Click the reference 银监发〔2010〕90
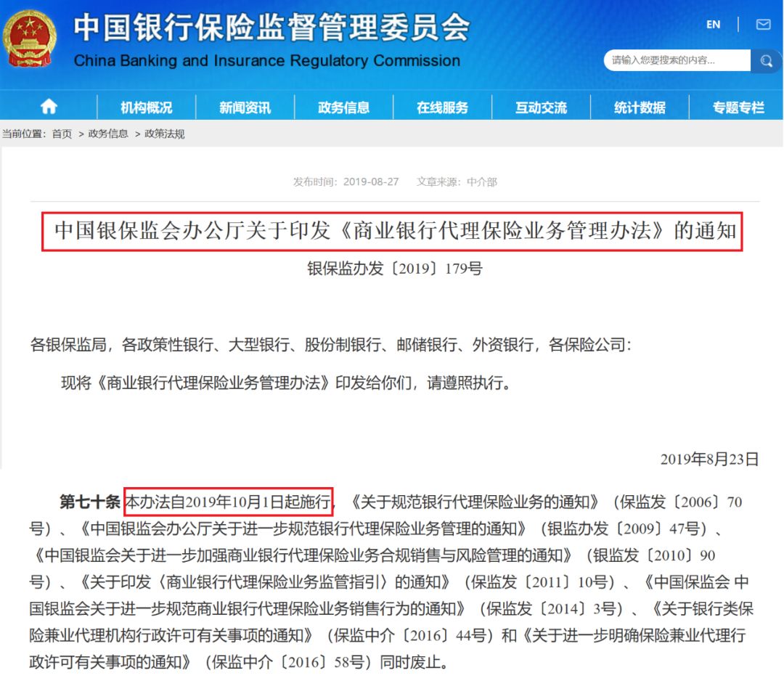This screenshot has width=784, height=681. (654, 555)
